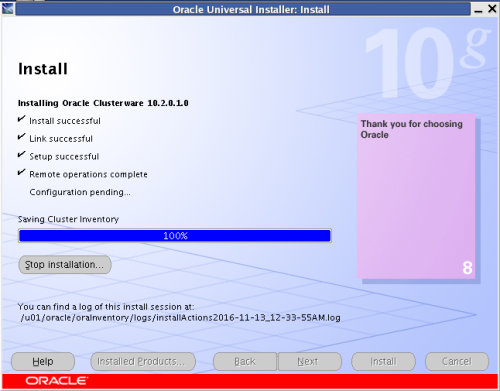Viewport: 500px width, 391px height.
Task: Click slide number 8 on pink panel
Action: (467, 268)
